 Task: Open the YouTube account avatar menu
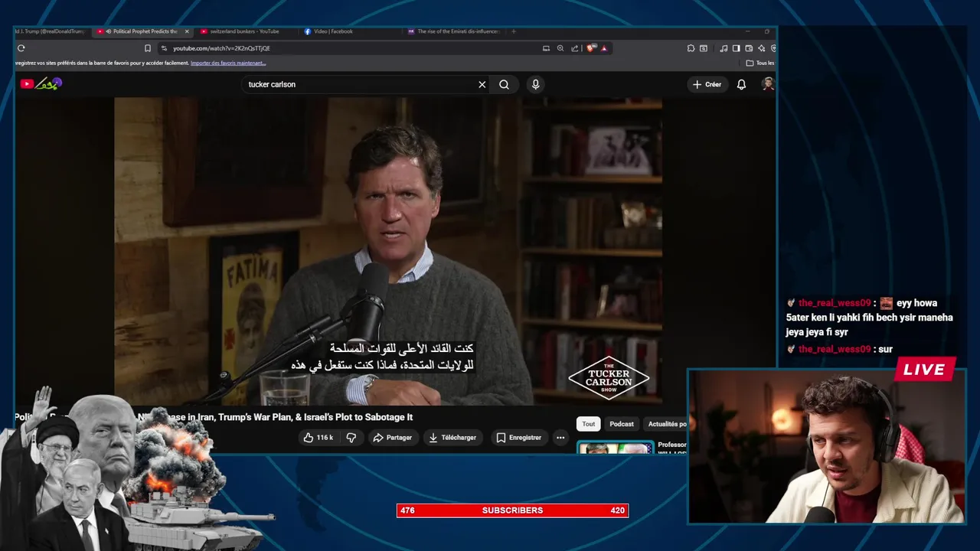[768, 84]
